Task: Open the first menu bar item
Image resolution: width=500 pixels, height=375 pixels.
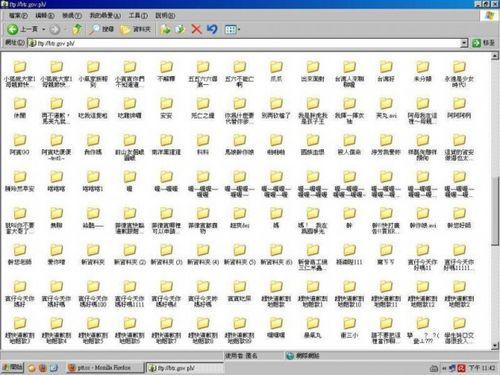Action: [18, 15]
